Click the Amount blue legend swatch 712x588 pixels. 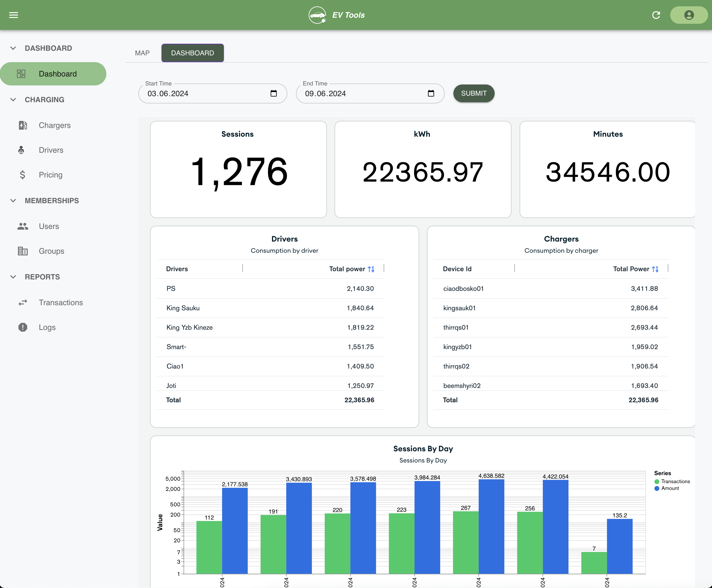[x=657, y=488]
